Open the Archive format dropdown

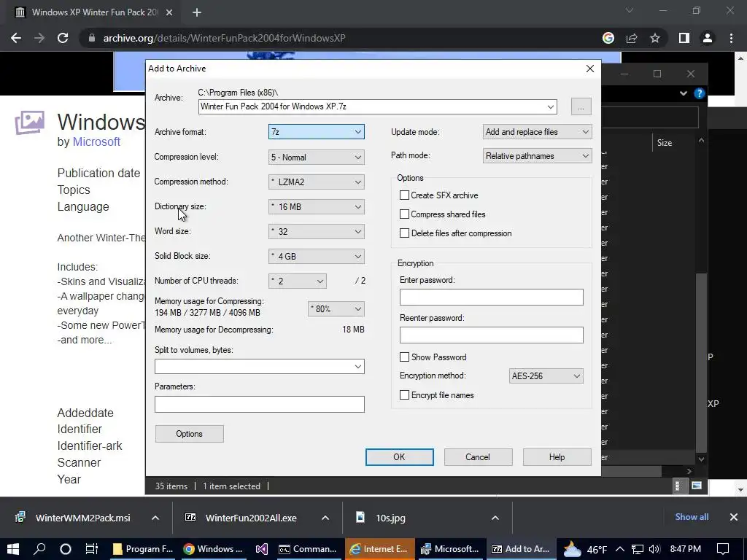point(317,132)
